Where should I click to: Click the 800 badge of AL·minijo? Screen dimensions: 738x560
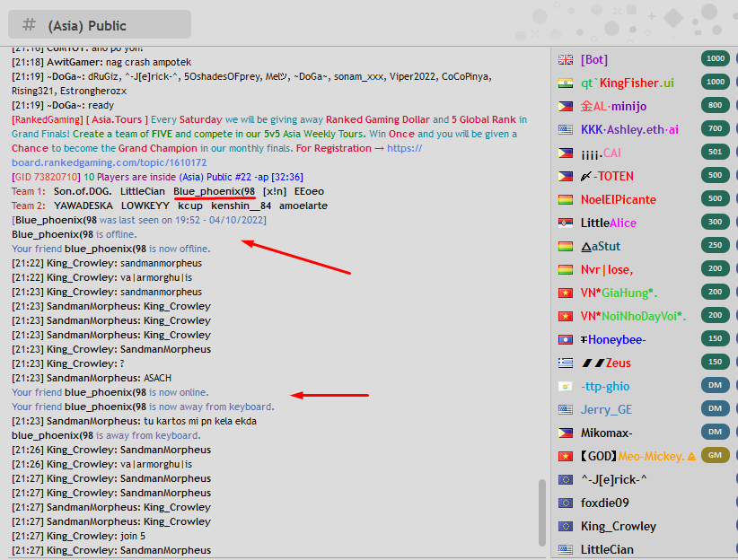tap(715, 105)
